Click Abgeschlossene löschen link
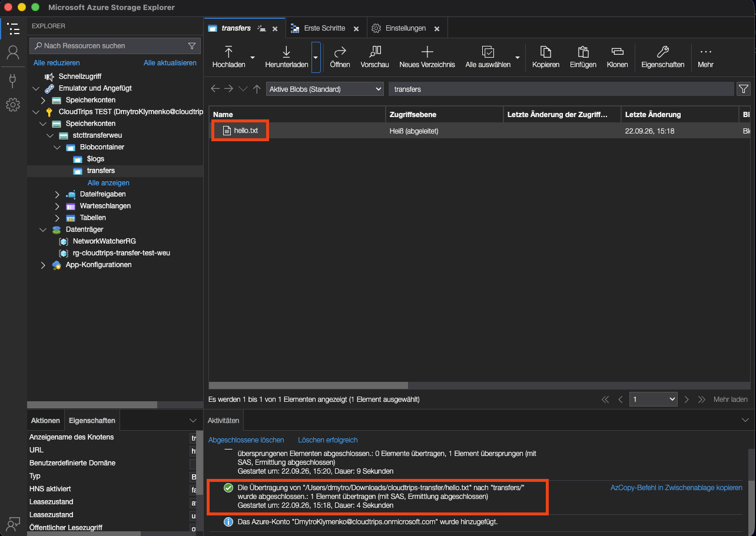The image size is (756, 536). [246, 440]
